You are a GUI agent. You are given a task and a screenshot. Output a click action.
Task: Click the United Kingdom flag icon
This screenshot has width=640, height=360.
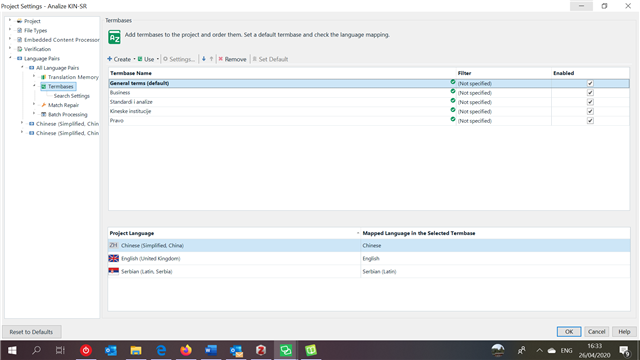point(113,258)
